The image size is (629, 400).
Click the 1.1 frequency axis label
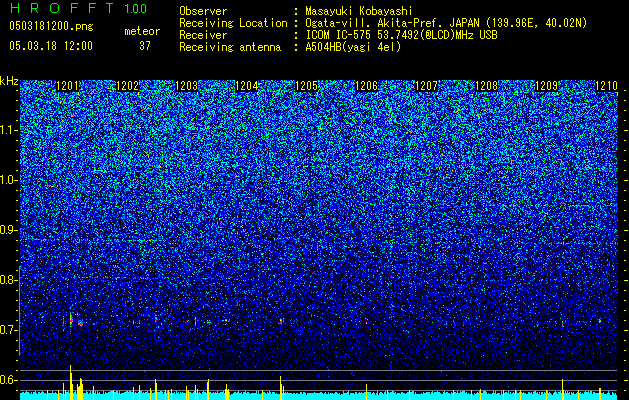point(8,130)
